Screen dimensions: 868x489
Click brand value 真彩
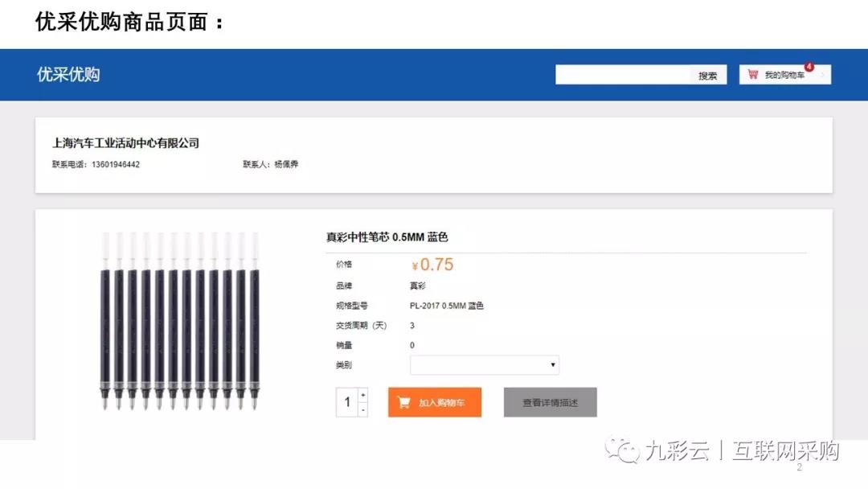[417, 286]
